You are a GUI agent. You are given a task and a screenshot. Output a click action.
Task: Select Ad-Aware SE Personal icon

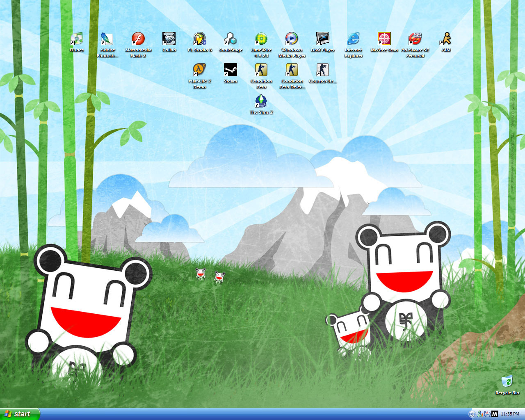(x=415, y=39)
